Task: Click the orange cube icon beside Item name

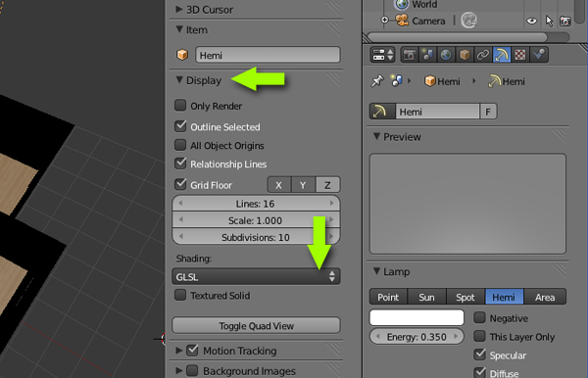Action: tap(182, 55)
